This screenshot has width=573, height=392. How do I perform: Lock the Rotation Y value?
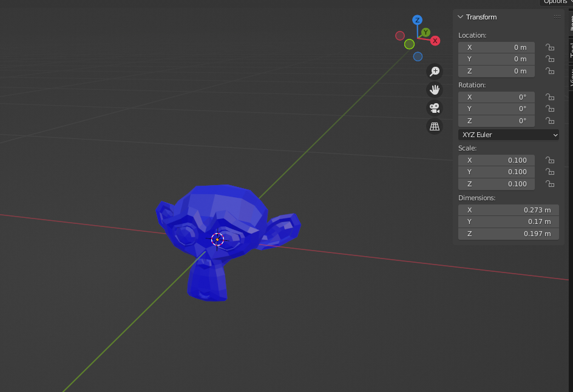(x=550, y=109)
